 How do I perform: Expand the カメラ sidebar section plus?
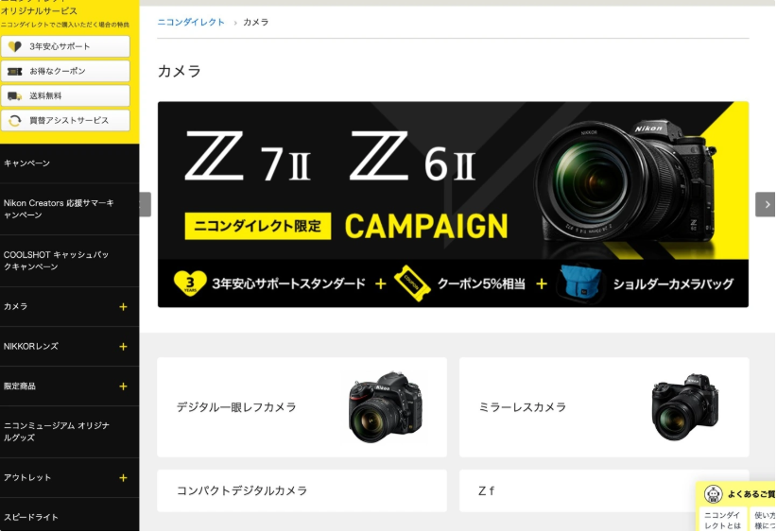pyautogui.click(x=124, y=307)
